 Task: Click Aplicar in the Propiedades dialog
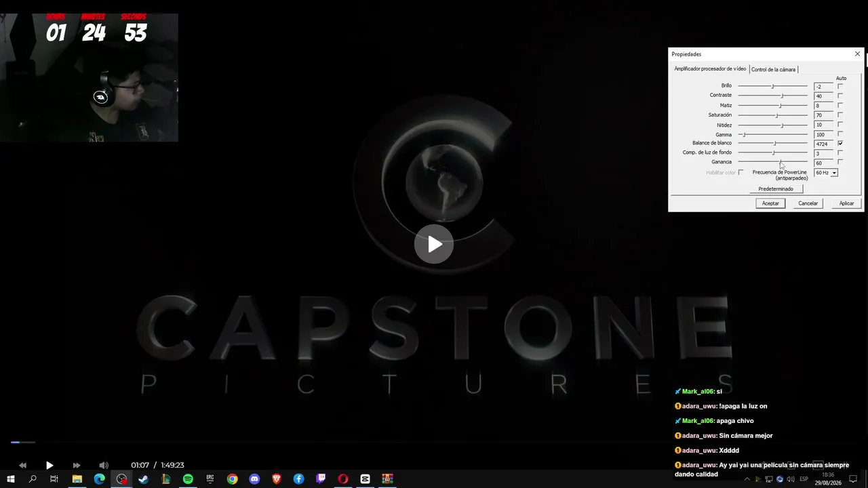[846, 203]
